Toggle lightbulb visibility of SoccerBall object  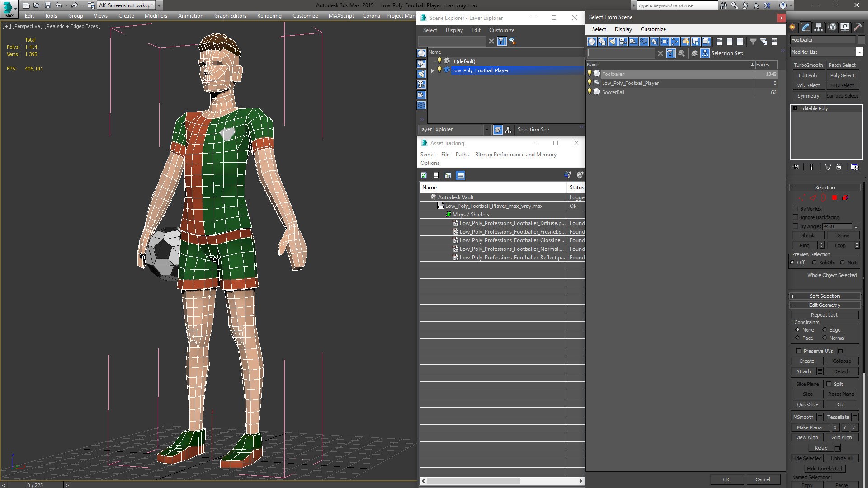click(589, 92)
